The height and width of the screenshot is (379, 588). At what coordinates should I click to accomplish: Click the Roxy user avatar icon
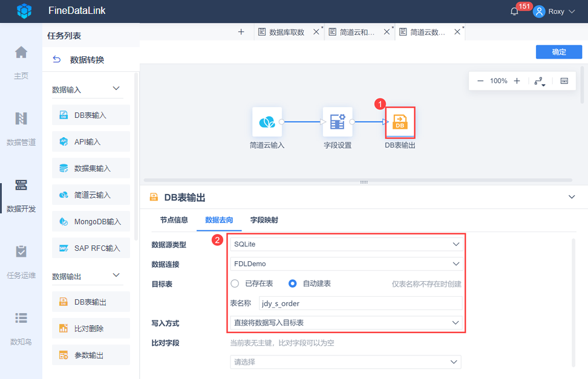[539, 11]
